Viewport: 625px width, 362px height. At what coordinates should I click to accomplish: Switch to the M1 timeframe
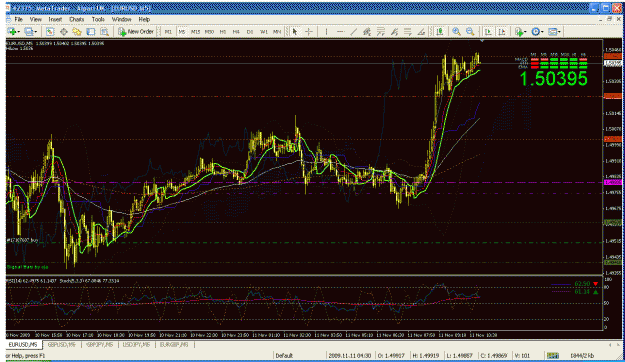(x=168, y=31)
